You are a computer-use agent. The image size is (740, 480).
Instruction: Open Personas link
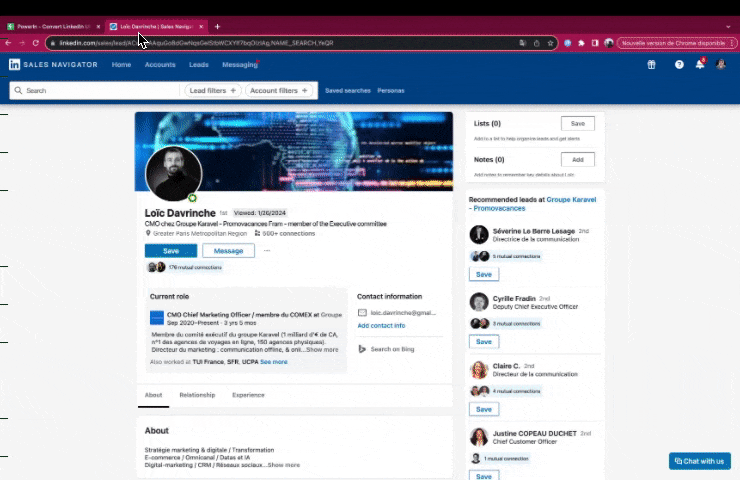point(391,91)
